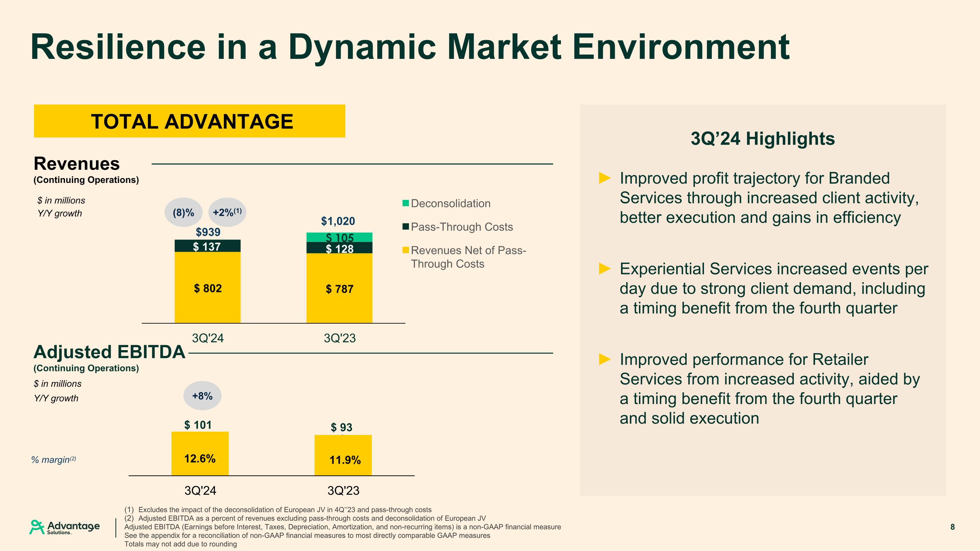The image size is (980, 551).
Task: Click the +8% EBITDA growth bubble
Action: 202,396
